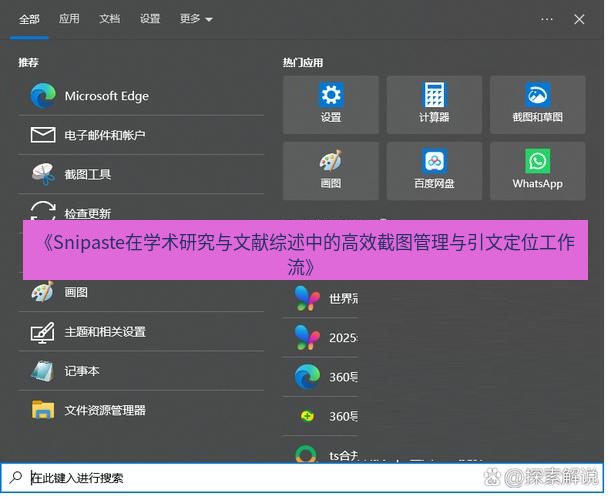Open the Paint palette icon in the recommended list
Screen dimensions: 611x500
42,292
